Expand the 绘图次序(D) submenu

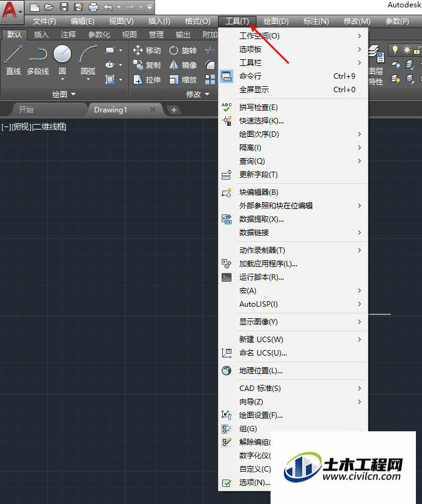point(293,134)
